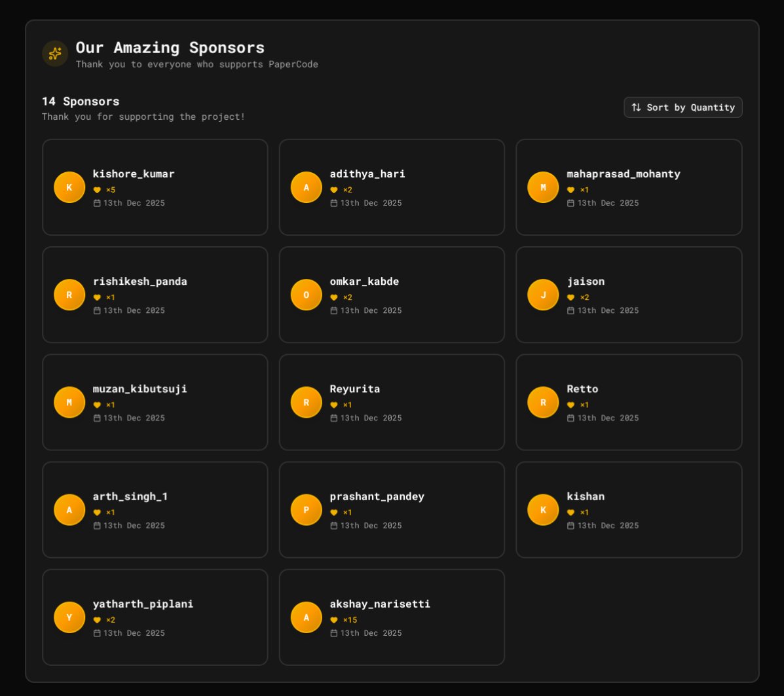The height and width of the screenshot is (696, 784).
Task: Click the calendar icon under omkar_kabde
Action: coord(334,310)
